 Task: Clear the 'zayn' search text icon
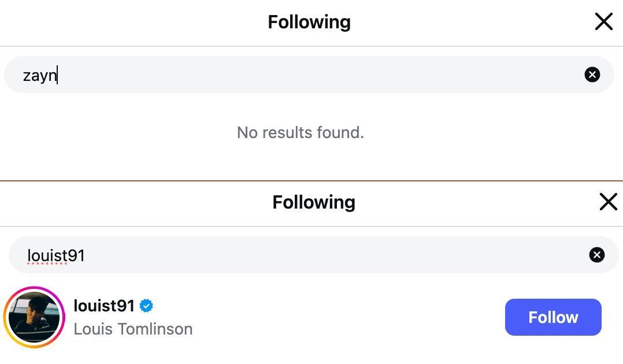(592, 75)
